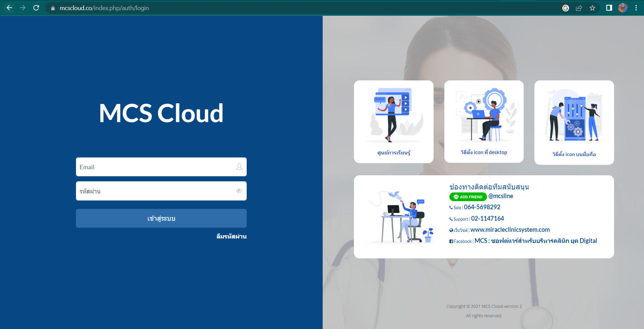This screenshot has height=329, width=644.
Task: Click Sale phone number 064-5698292
Action: click(x=482, y=207)
